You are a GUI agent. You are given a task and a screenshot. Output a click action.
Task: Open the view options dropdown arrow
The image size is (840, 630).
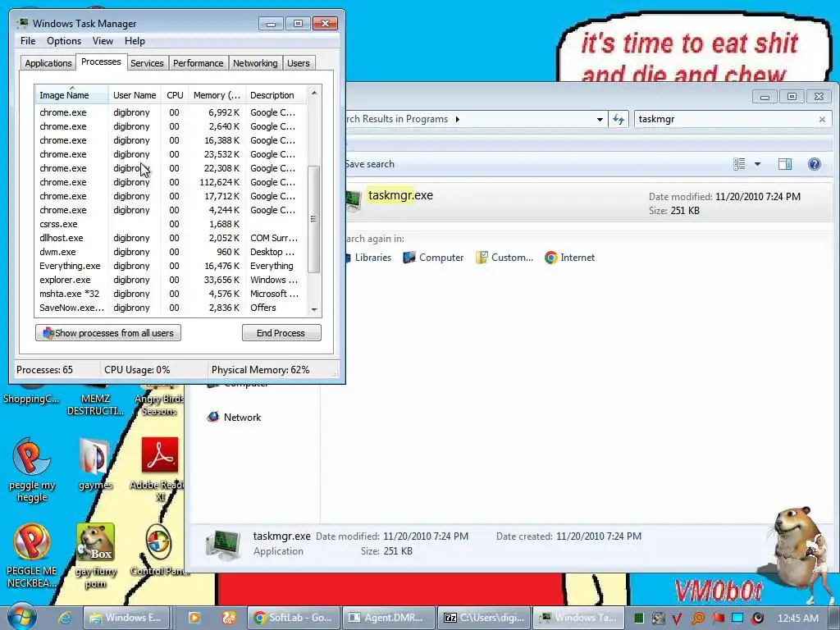[757, 164]
